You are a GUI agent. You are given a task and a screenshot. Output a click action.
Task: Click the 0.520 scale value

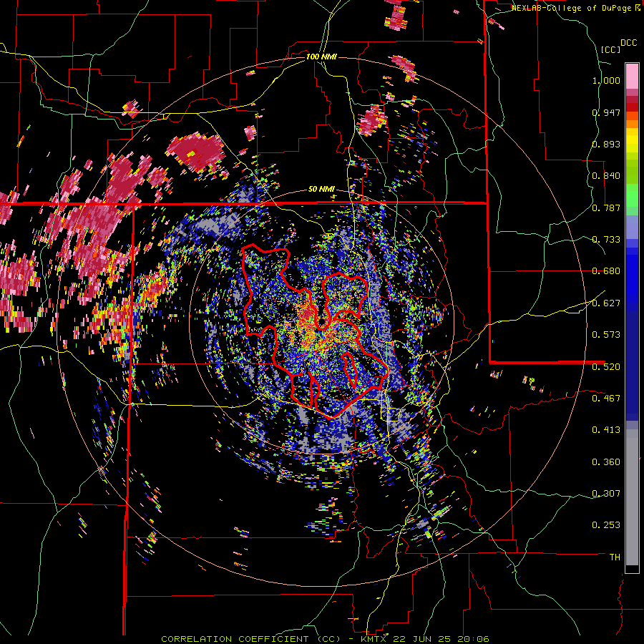click(x=606, y=366)
